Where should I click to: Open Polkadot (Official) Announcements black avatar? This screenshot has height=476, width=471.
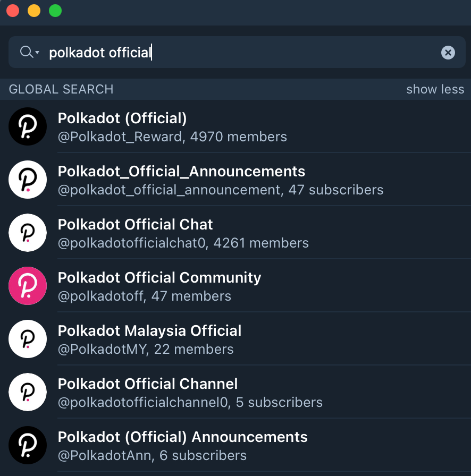pyautogui.click(x=28, y=445)
